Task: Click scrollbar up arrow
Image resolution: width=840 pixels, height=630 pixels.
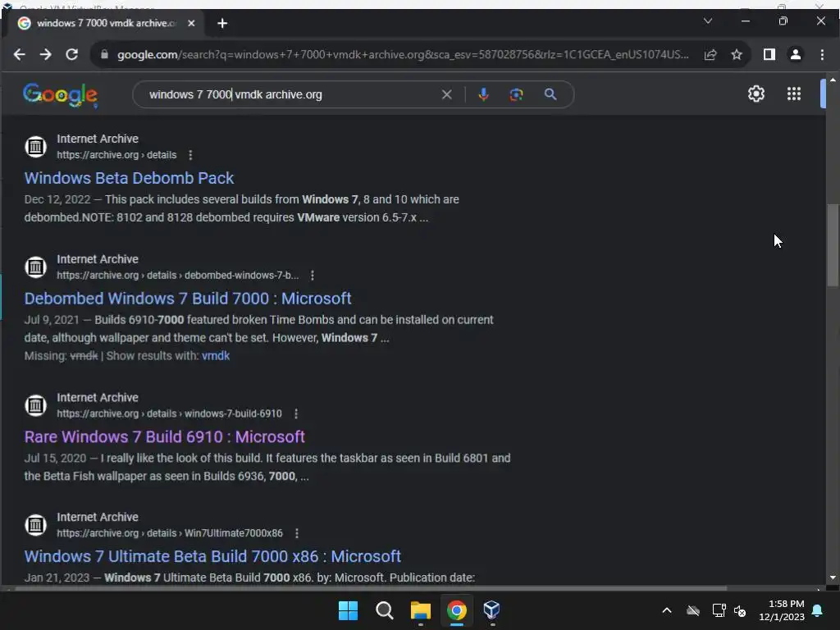Action: click(x=833, y=80)
